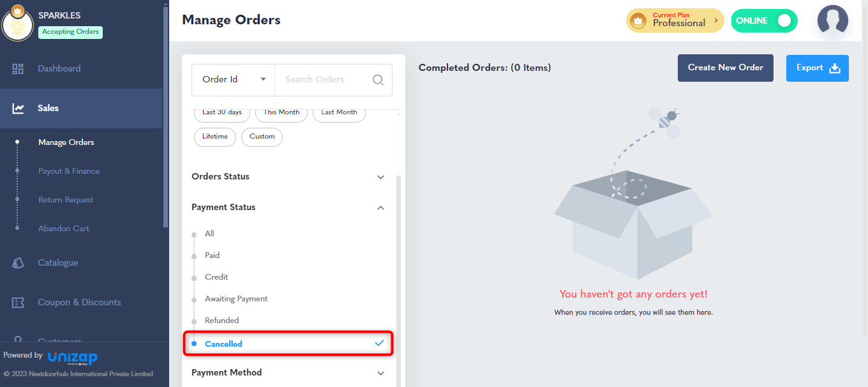Click the crown icon in Current Plan
Image resolution: width=868 pixels, height=387 pixels.
click(638, 21)
